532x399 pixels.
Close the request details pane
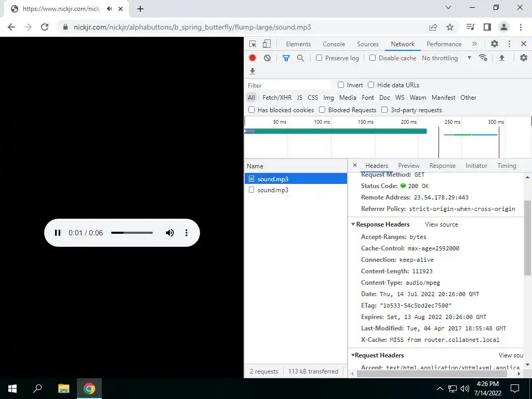point(355,165)
